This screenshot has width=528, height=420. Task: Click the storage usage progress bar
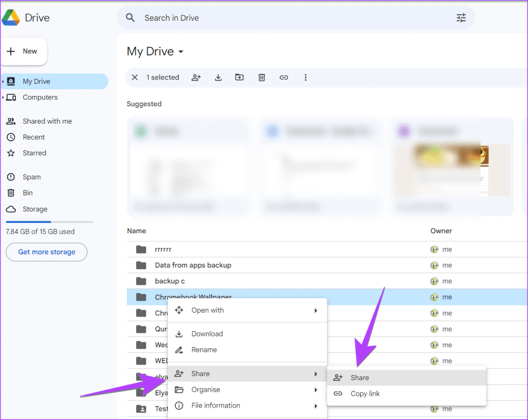49,222
